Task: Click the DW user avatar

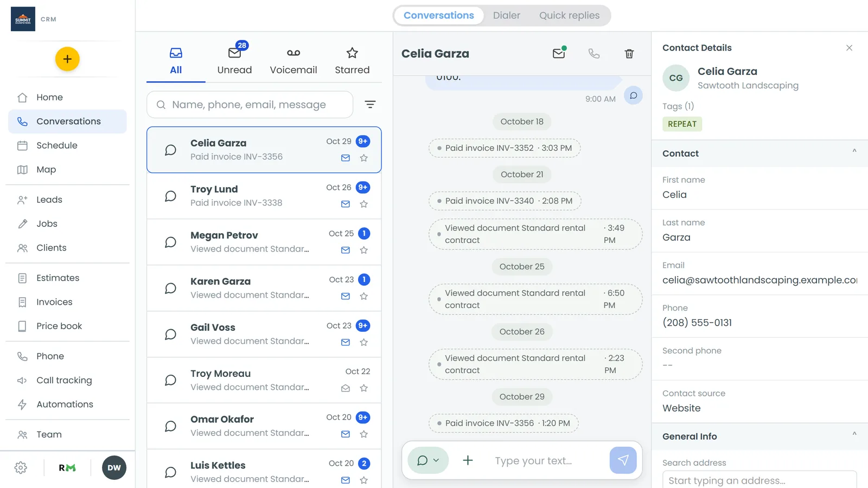Action: 114,467
